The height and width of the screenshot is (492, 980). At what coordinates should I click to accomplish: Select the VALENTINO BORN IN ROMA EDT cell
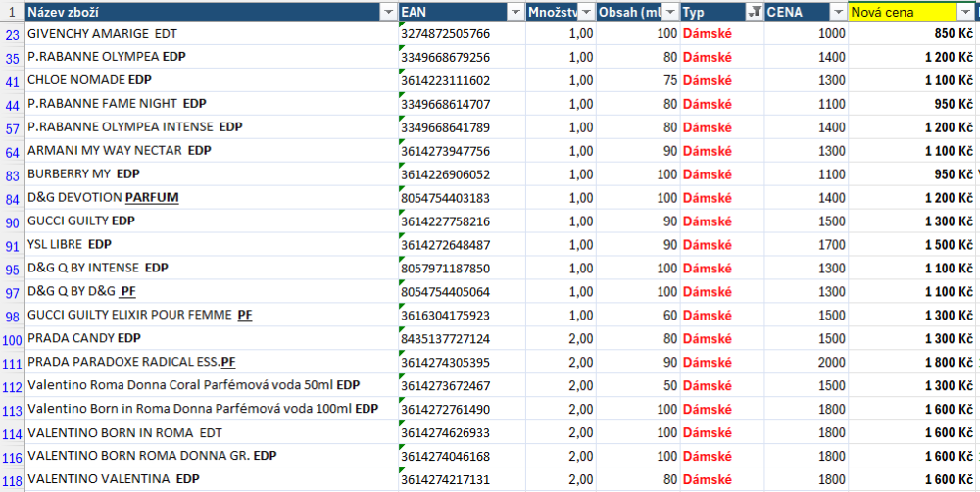212,432
